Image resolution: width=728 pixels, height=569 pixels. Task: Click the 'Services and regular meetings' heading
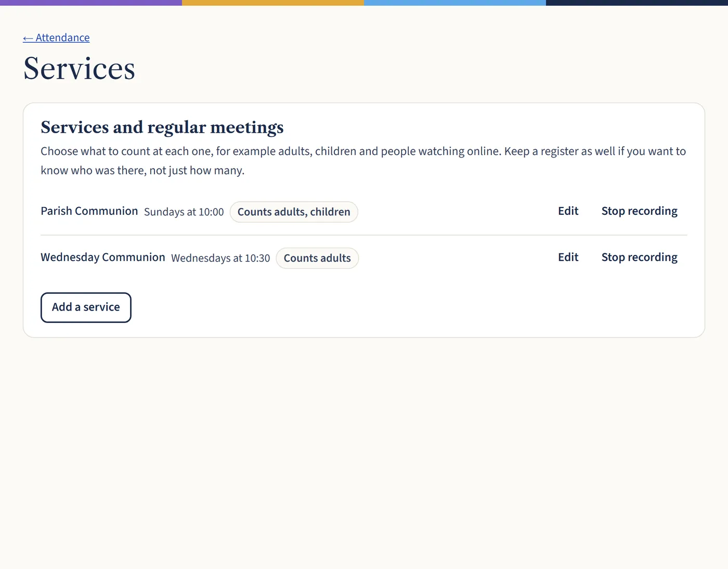(x=162, y=127)
